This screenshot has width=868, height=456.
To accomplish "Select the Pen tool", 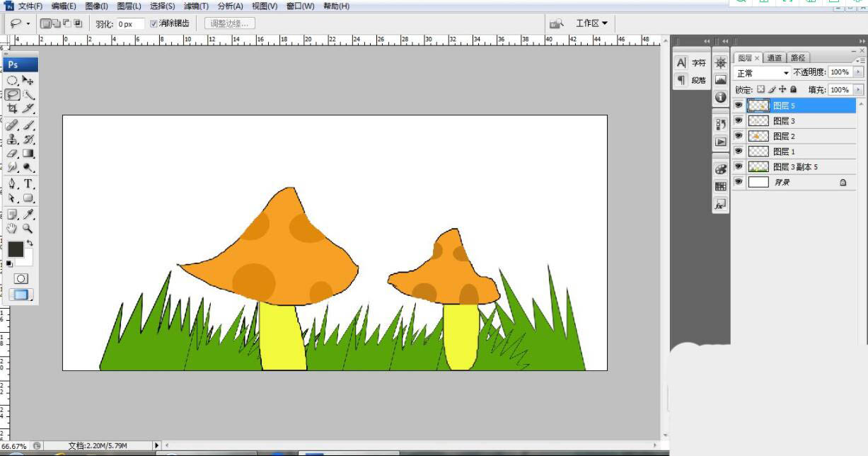I will pos(13,183).
